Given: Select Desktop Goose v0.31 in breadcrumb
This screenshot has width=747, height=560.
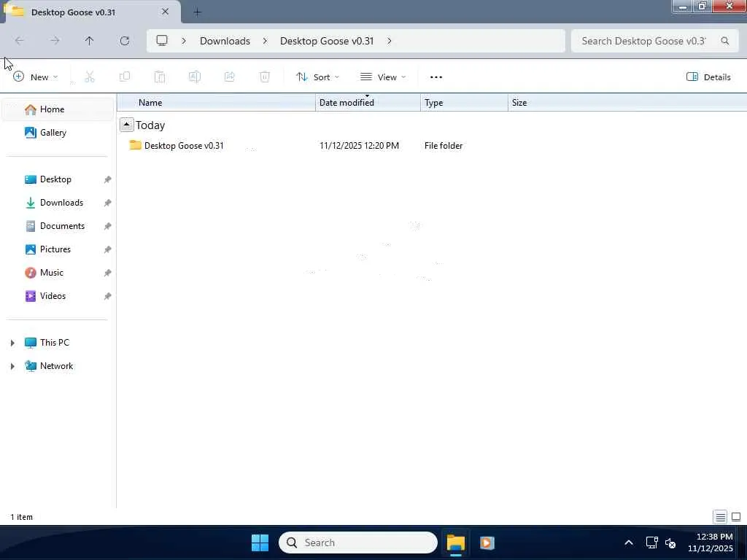Looking at the screenshot, I should tap(327, 41).
